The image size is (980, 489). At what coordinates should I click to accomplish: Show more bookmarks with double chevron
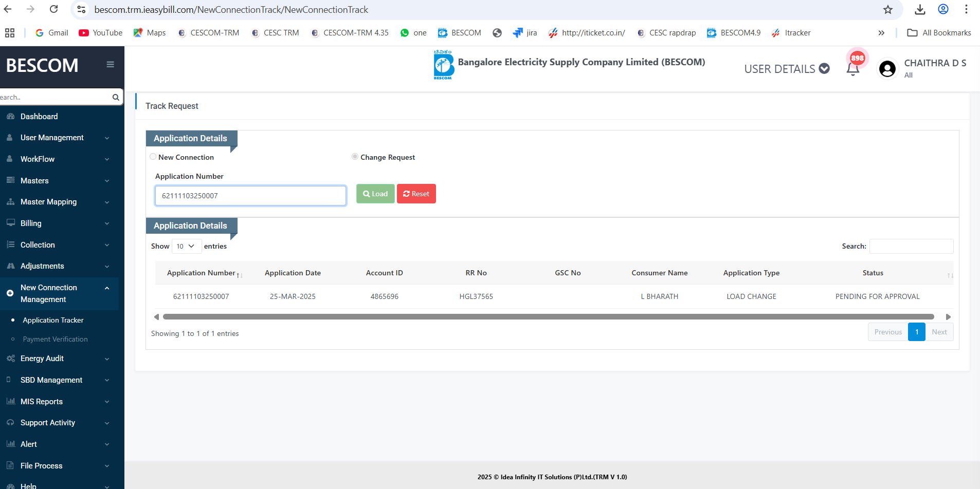click(x=881, y=33)
